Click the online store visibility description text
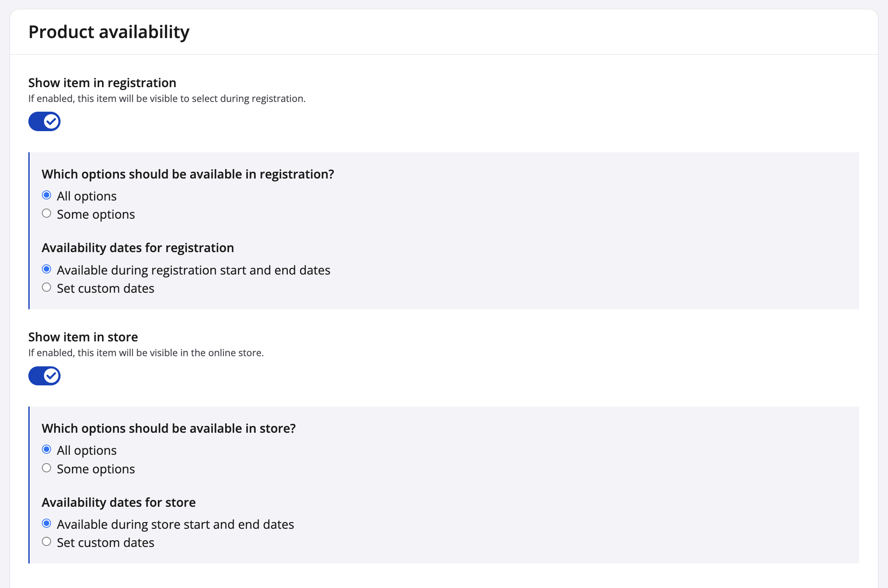Viewport: 888px width, 588px height. [146, 353]
